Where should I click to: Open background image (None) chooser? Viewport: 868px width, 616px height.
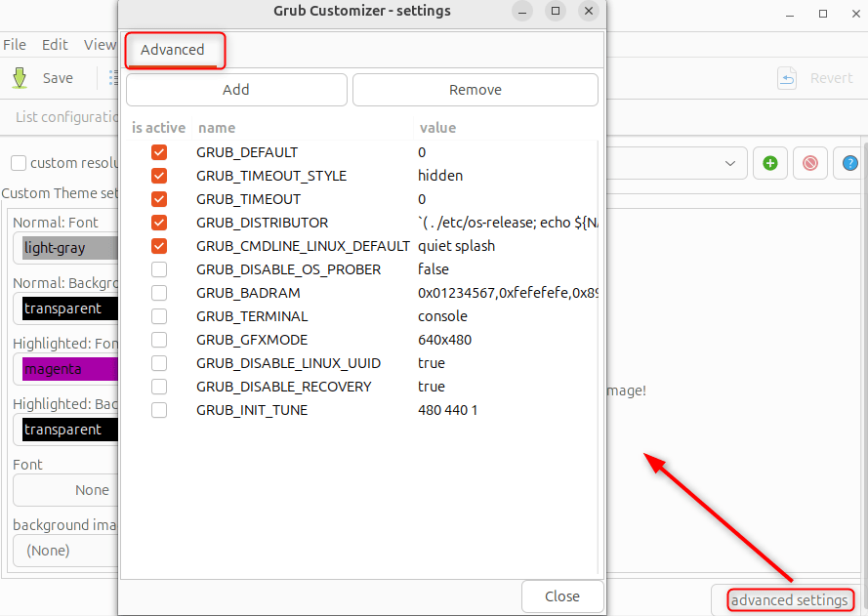65,551
